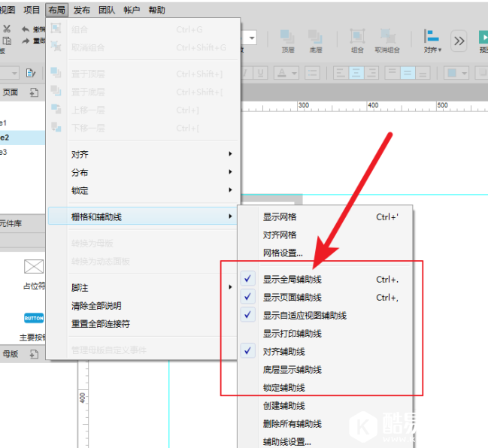
Task: Click the bullet list format icon
Action: [312, 73]
